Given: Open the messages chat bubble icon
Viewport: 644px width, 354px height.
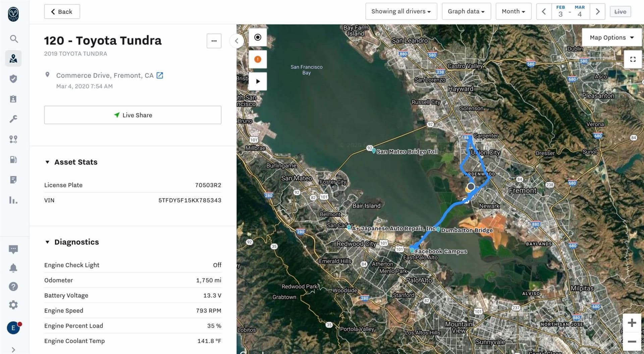Looking at the screenshot, I should (x=13, y=249).
